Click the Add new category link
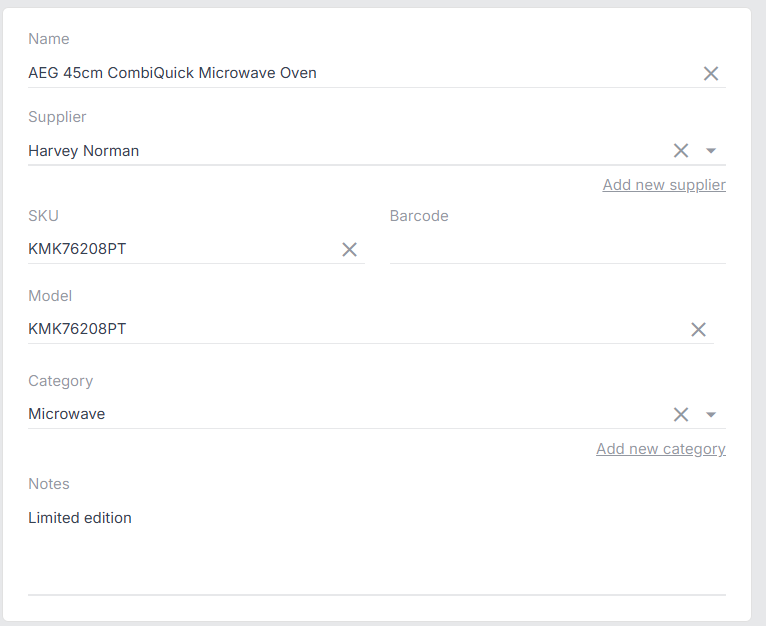Viewport: 766px width, 626px height. (660, 449)
